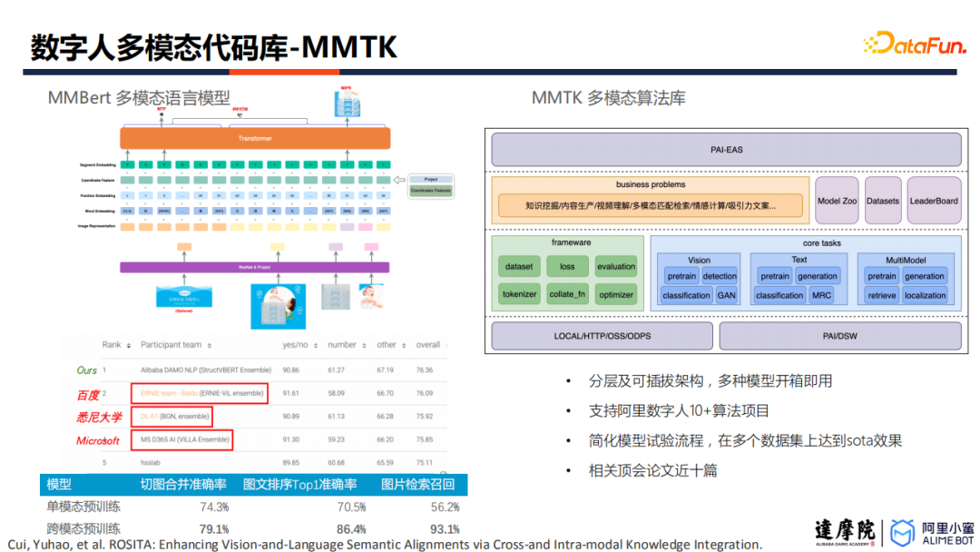Click the ALIME BOT robot icon
The height and width of the screenshot is (552, 980).
pyautogui.click(x=902, y=533)
